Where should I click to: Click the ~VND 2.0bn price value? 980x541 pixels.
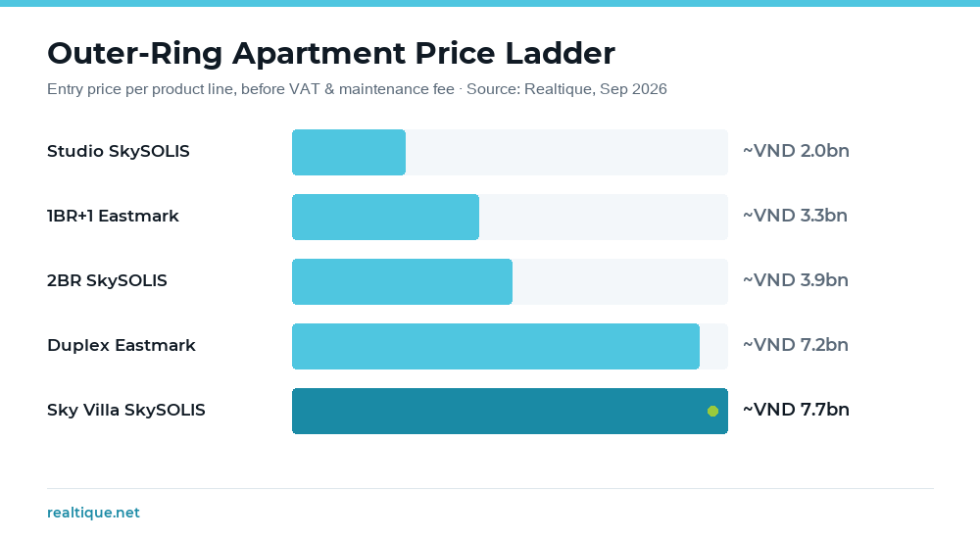pyautogui.click(x=796, y=151)
